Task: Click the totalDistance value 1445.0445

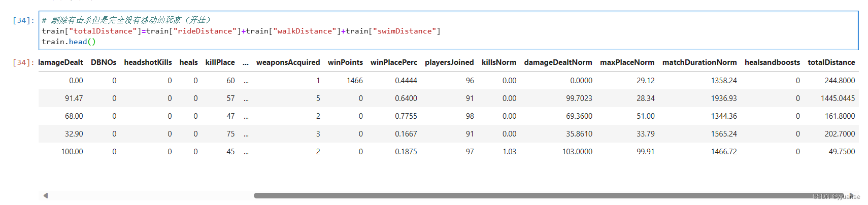Action: click(838, 98)
